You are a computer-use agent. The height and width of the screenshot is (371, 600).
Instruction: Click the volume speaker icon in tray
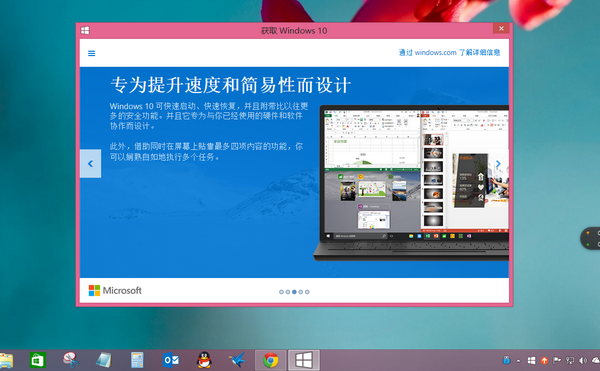coord(583,360)
